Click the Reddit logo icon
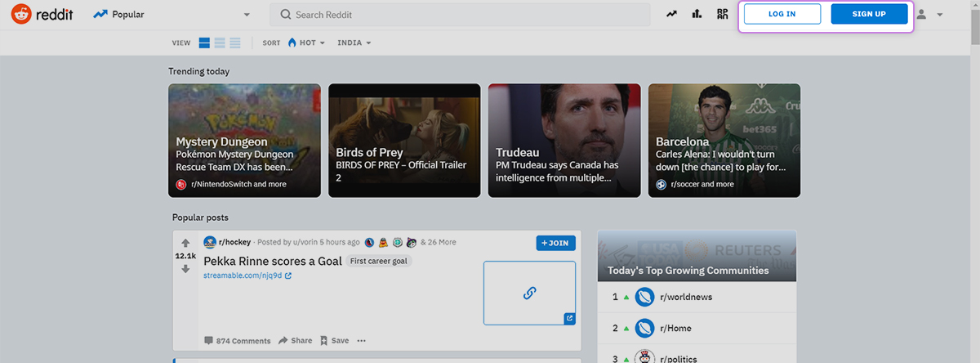The height and width of the screenshot is (363, 980). coord(22,14)
